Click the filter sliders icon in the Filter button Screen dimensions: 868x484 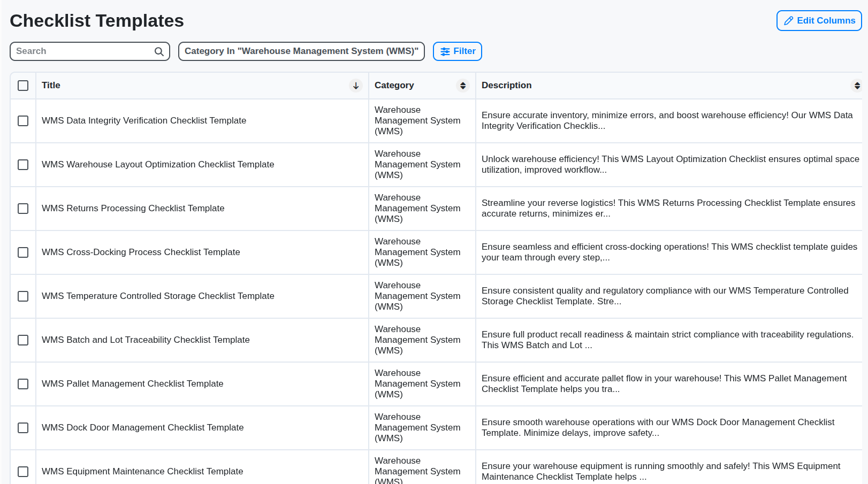pos(446,51)
